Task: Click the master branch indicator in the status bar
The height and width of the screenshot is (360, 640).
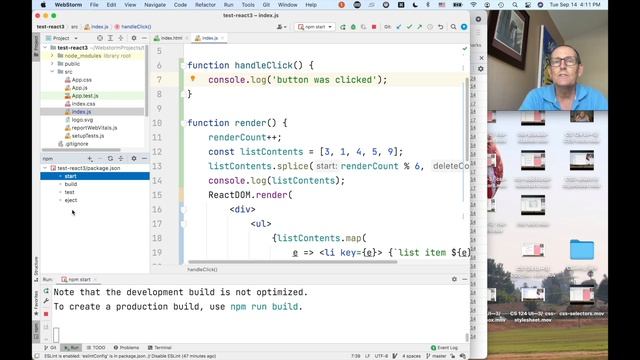Action: [436, 356]
